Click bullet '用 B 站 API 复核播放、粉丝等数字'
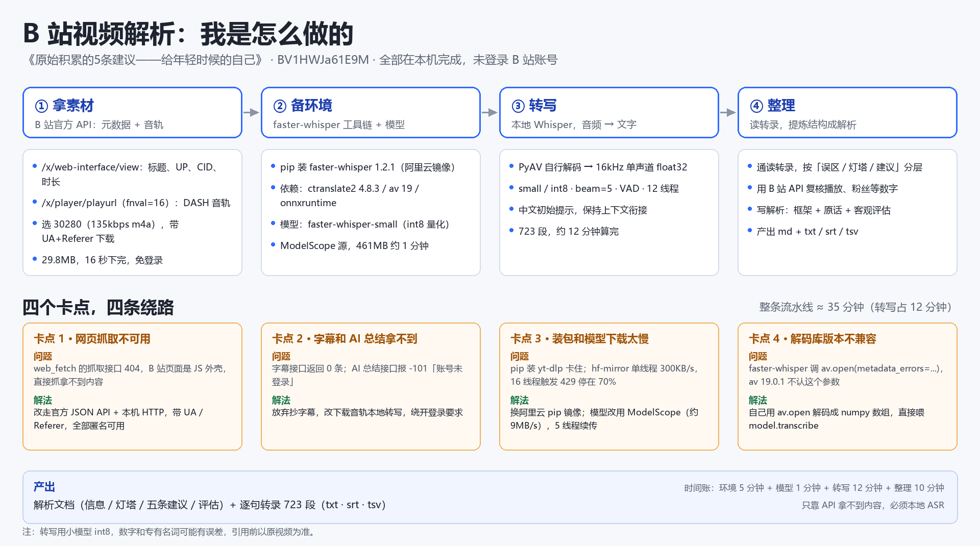Viewport: 980px width, 546px height. (x=823, y=188)
